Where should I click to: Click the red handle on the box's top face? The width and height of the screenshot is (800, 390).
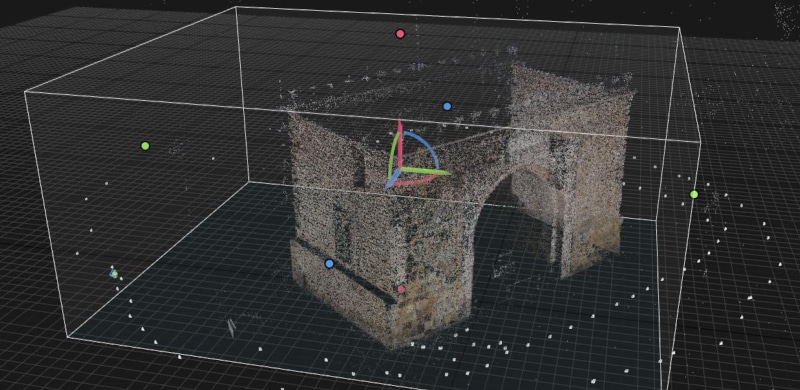400,34
